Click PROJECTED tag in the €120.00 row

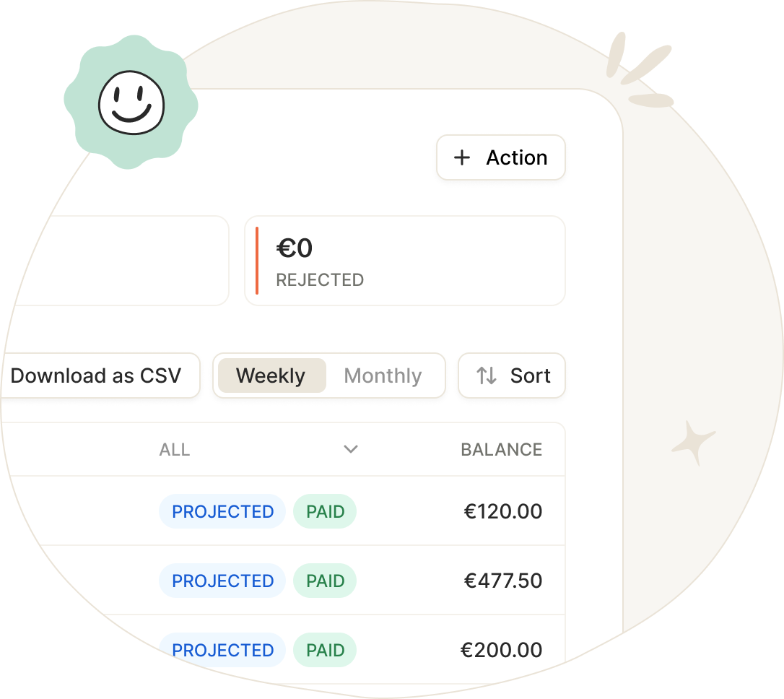(222, 511)
